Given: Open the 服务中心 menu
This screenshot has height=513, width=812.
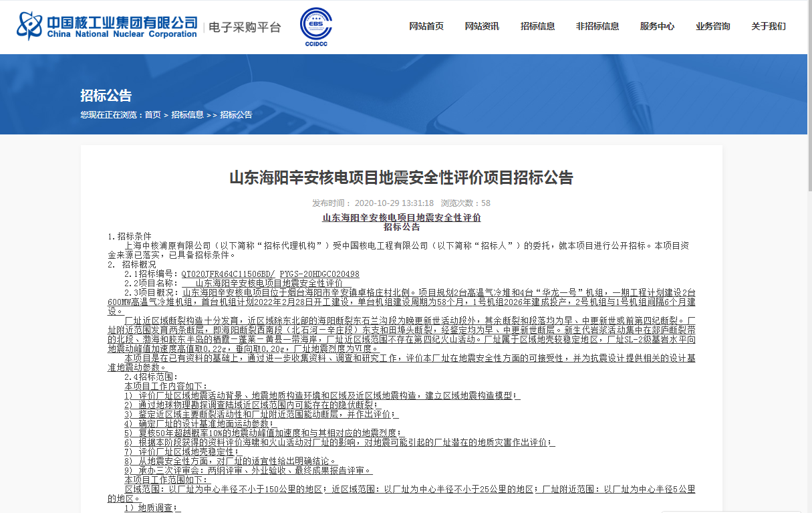Looking at the screenshot, I should pyautogui.click(x=657, y=27).
